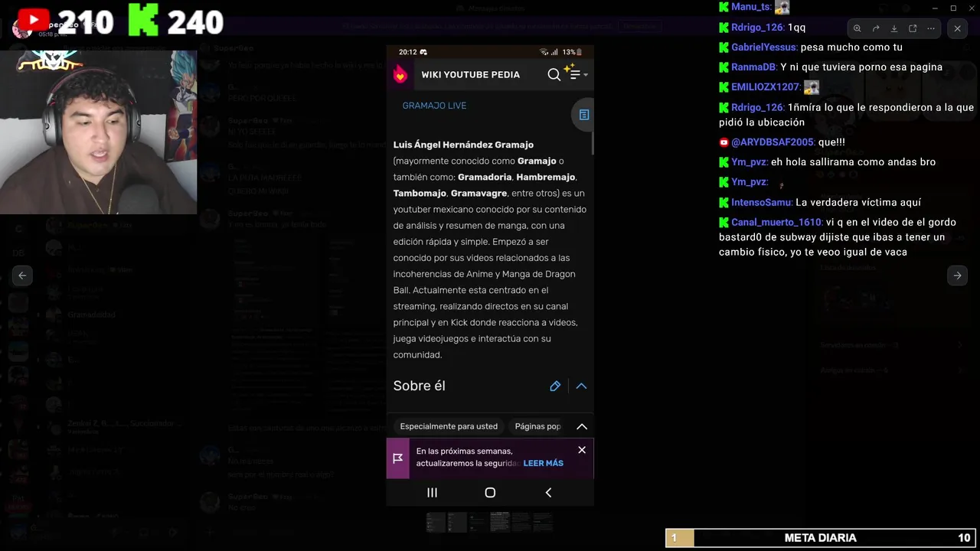
Task: Click the first thumbnail in the bottom strip
Action: [x=436, y=522]
